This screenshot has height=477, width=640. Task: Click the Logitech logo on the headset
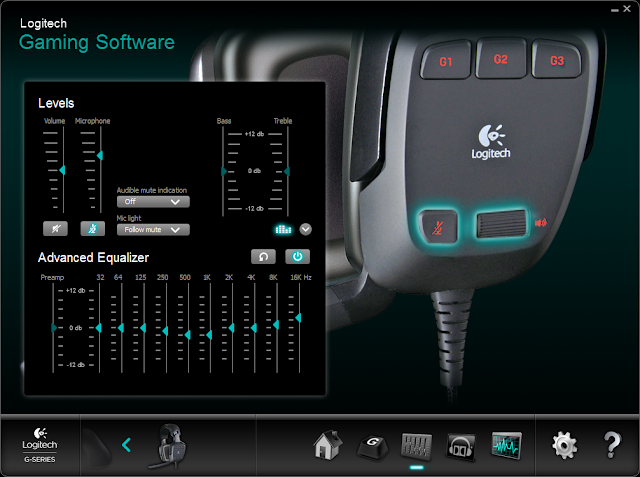click(x=491, y=142)
